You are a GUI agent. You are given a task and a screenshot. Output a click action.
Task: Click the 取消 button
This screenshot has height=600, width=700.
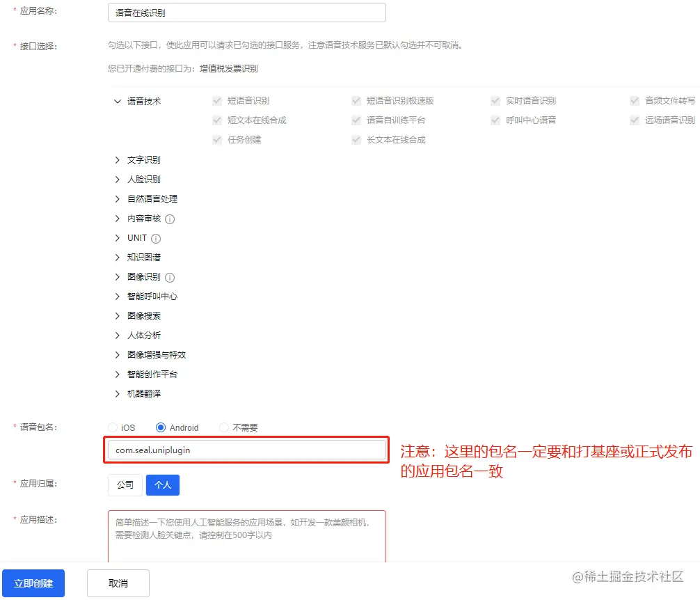tap(118, 583)
